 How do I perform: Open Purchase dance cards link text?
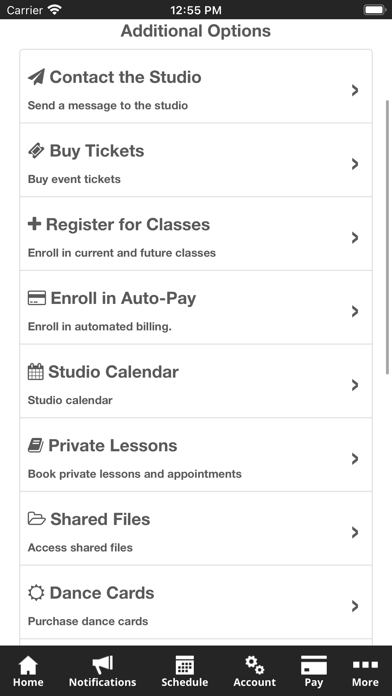pos(88,621)
